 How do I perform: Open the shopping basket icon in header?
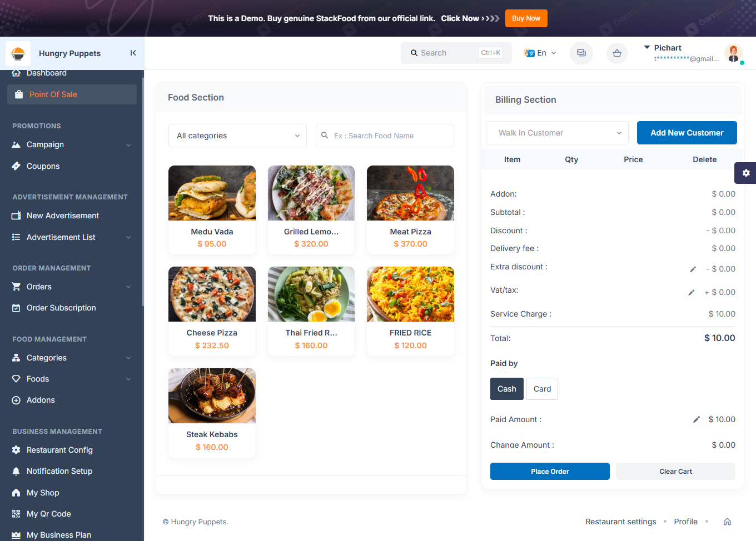pyautogui.click(x=617, y=53)
